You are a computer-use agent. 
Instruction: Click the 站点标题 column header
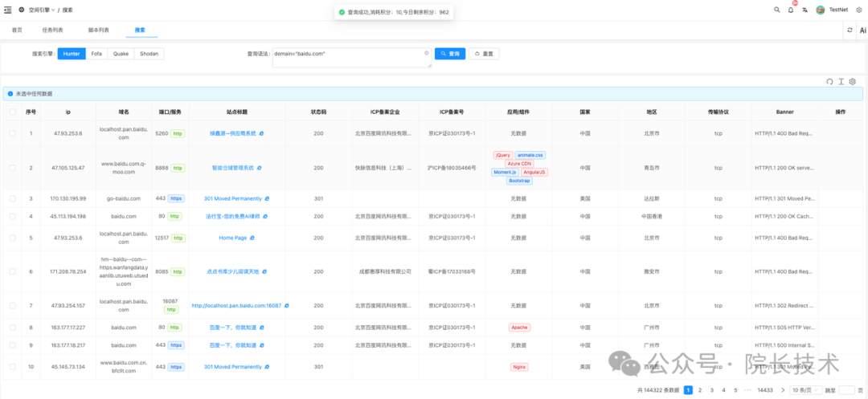[x=237, y=112]
